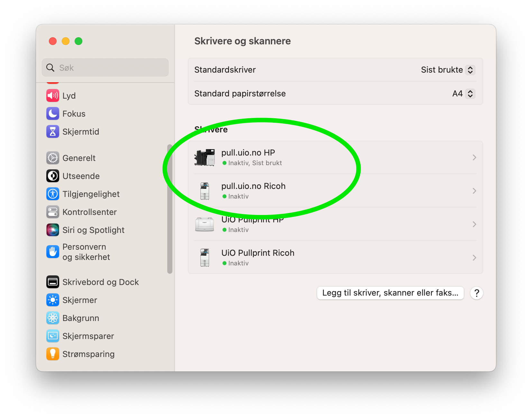The width and height of the screenshot is (532, 419).
Task: Click the 'Standard papirstørrelse' label
Action: click(240, 94)
